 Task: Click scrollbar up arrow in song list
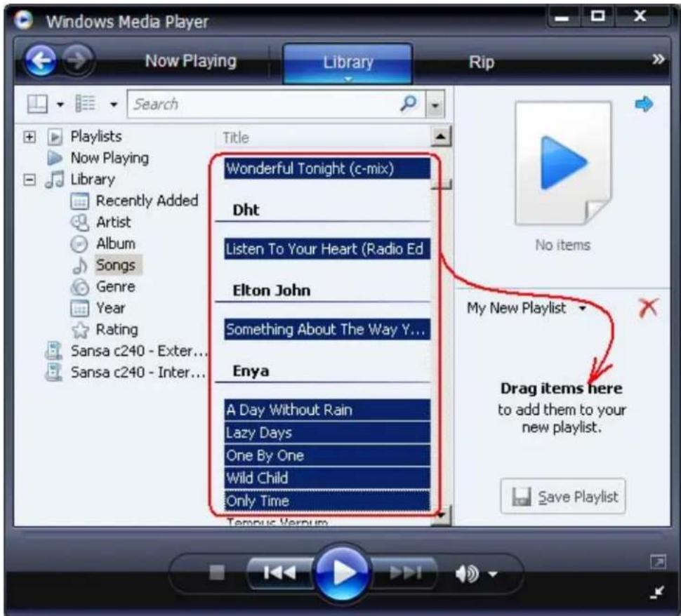pos(441,137)
